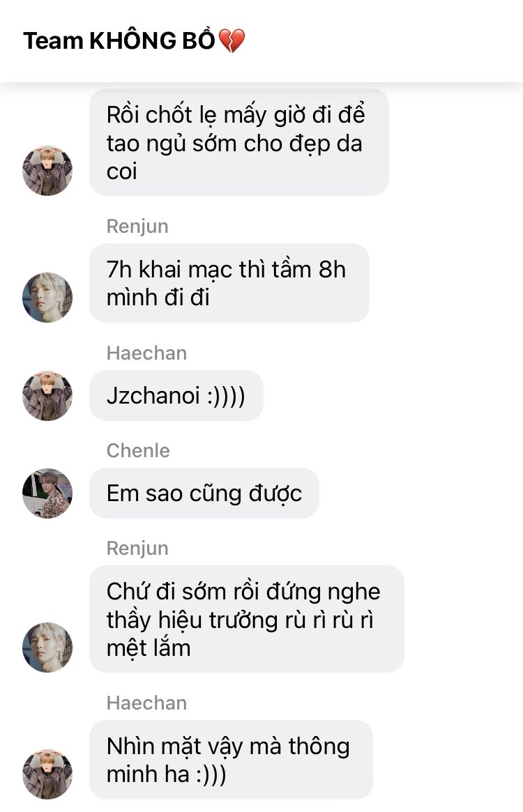Select the message 'Rồi chốt lẹ mấy giờ'
This screenshot has height=812, width=523.
(x=239, y=142)
